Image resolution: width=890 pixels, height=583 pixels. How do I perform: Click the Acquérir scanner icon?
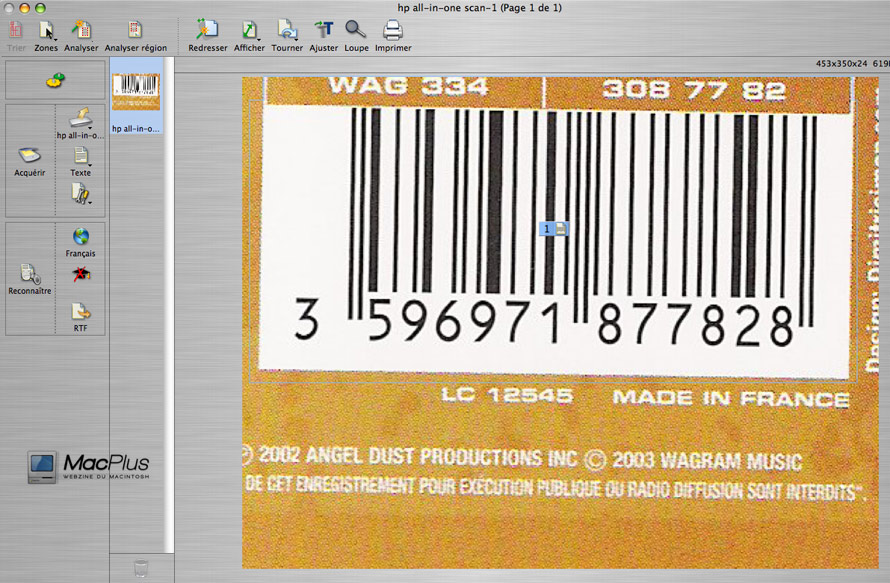30,154
